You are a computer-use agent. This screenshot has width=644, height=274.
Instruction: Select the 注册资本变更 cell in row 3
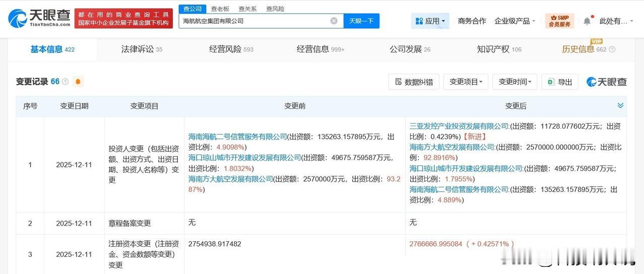click(x=144, y=254)
